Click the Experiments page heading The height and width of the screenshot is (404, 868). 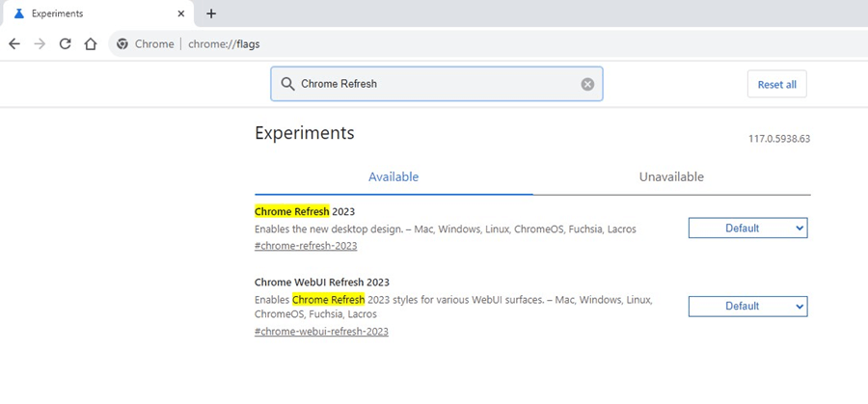pyautogui.click(x=305, y=133)
